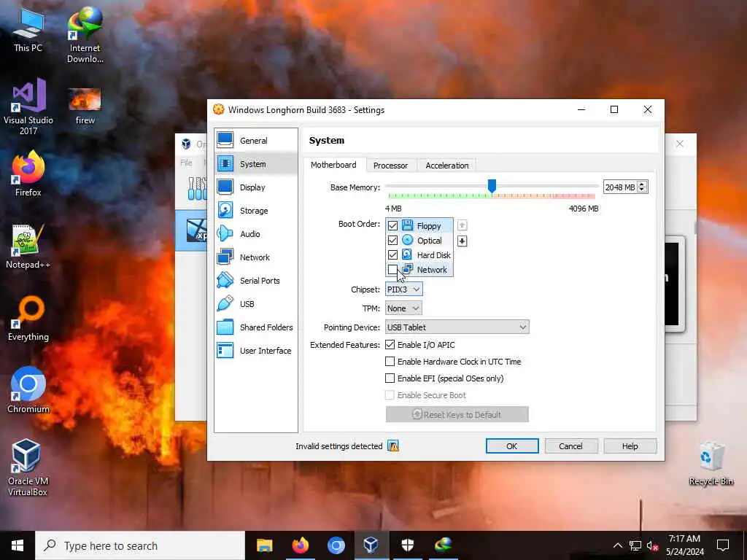The height and width of the screenshot is (560, 747).
Task: Open the date and time clock
Action: (x=684, y=545)
